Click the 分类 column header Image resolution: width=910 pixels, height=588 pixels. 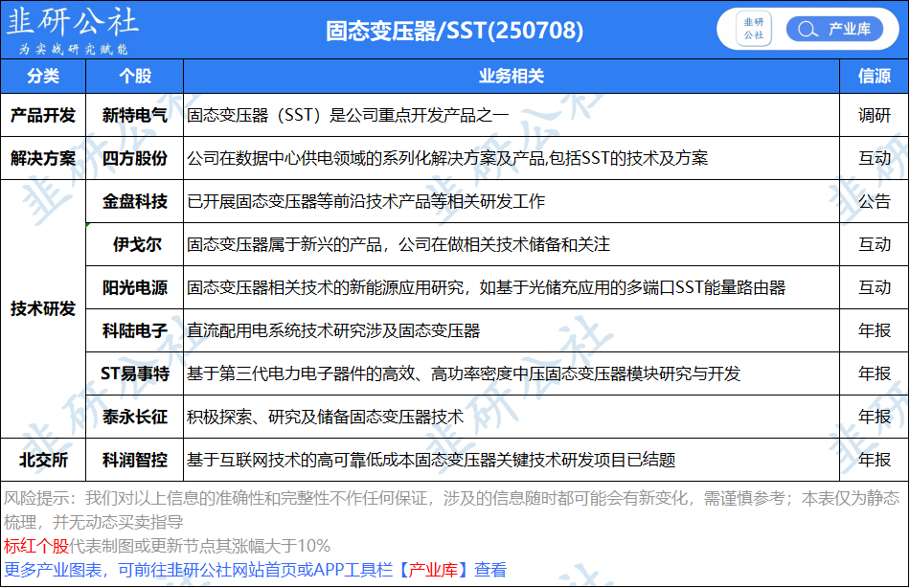pyautogui.click(x=43, y=76)
